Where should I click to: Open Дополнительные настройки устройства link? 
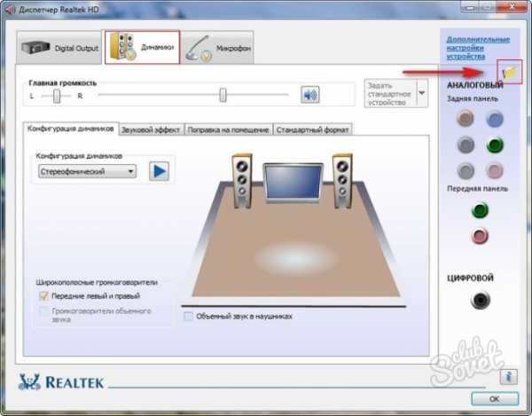coord(478,48)
